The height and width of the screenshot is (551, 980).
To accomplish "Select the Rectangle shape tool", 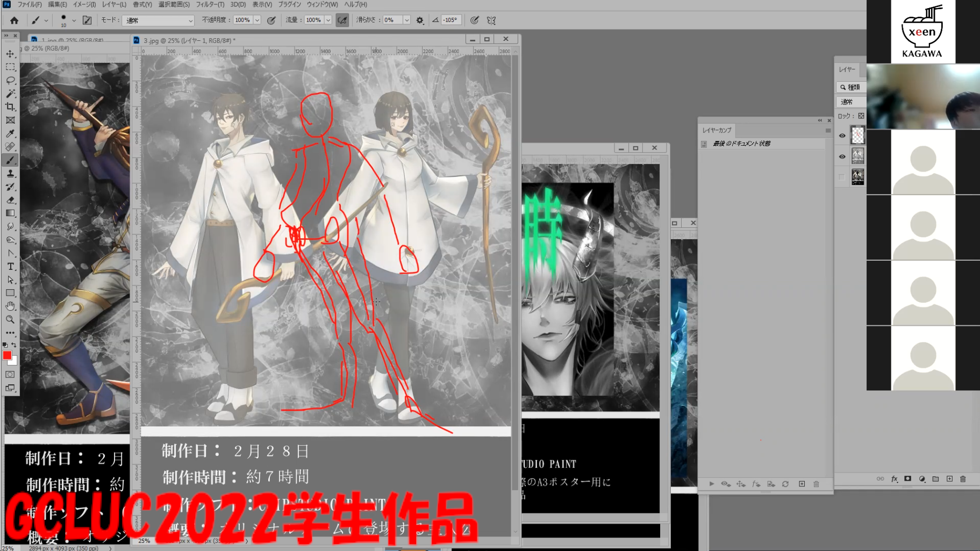I will [x=10, y=293].
